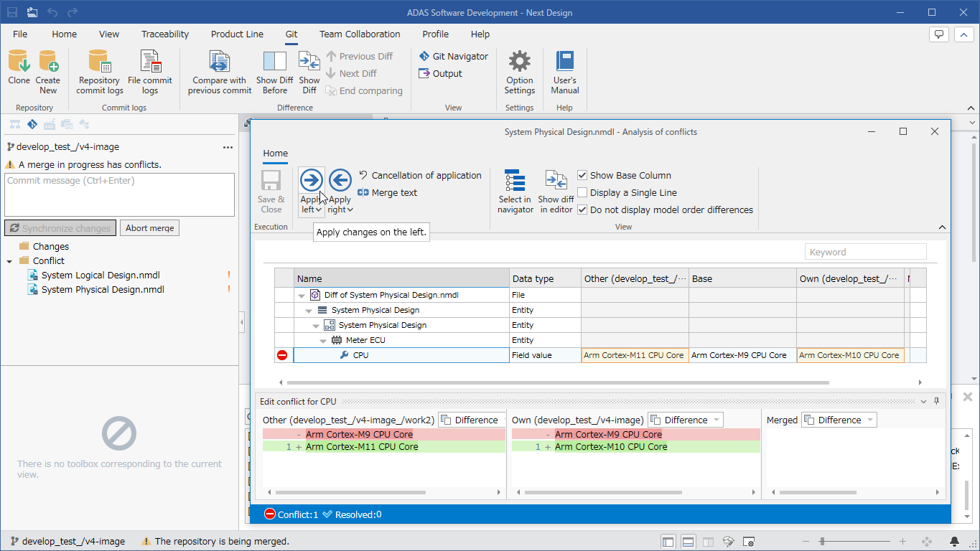The width and height of the screenshot is (980, 551).
Task: Select Home tab in conflict dialog
Action: pos(275,153)
